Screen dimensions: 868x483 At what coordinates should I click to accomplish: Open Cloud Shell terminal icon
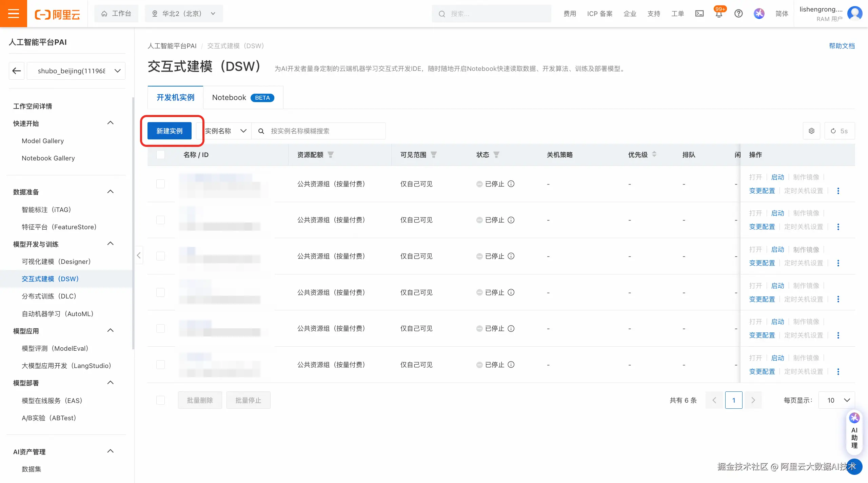699,14
